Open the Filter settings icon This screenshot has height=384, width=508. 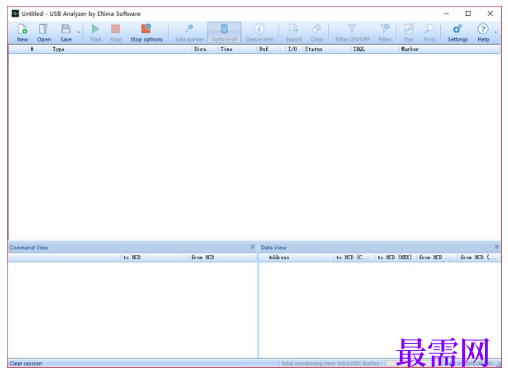[x=385, y=33]
